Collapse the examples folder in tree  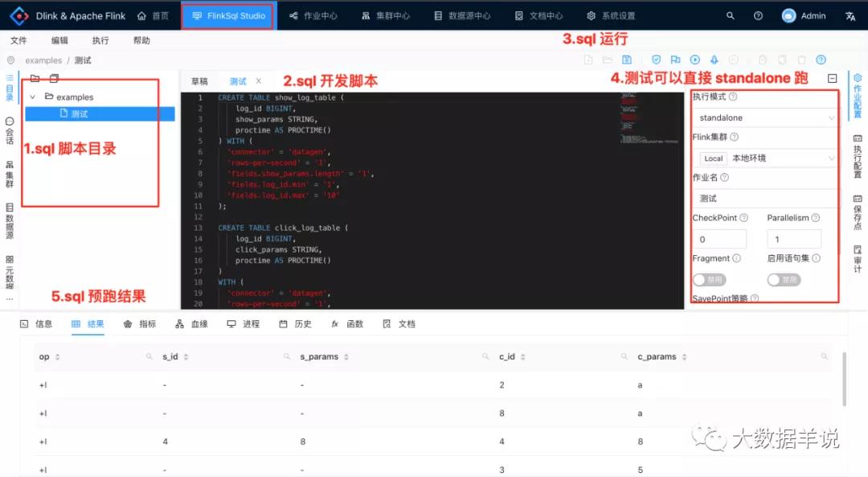point(32,97)
